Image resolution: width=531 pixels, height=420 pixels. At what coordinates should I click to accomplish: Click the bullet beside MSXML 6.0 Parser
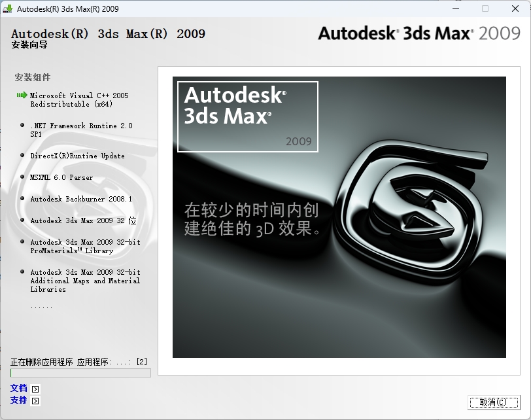pos(22,177)
